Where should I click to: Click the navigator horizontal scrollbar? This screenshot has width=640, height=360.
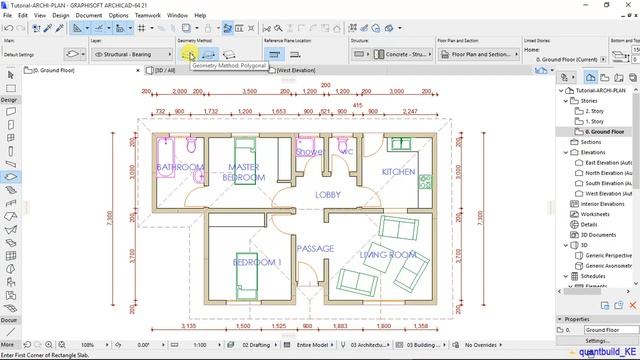[x=582, y=291]
